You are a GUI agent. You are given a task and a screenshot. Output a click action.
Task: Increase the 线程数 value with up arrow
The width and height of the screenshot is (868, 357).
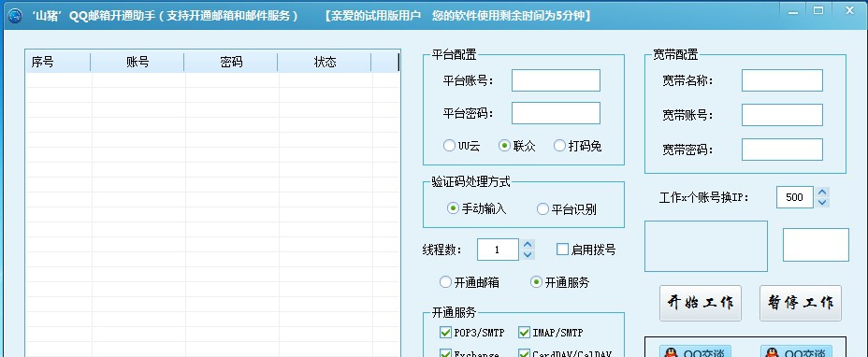click(528, 245)
